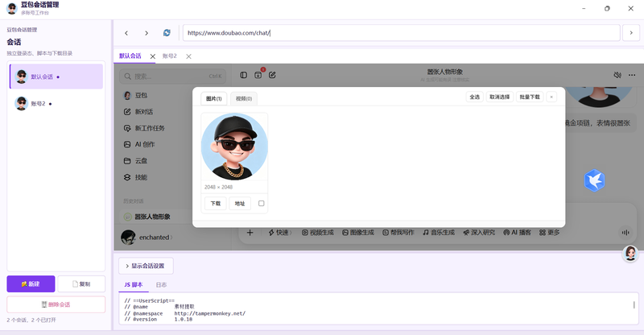Screen dimensions: 644x335
Task: Click the 全选 button
Action: [474, 97]
